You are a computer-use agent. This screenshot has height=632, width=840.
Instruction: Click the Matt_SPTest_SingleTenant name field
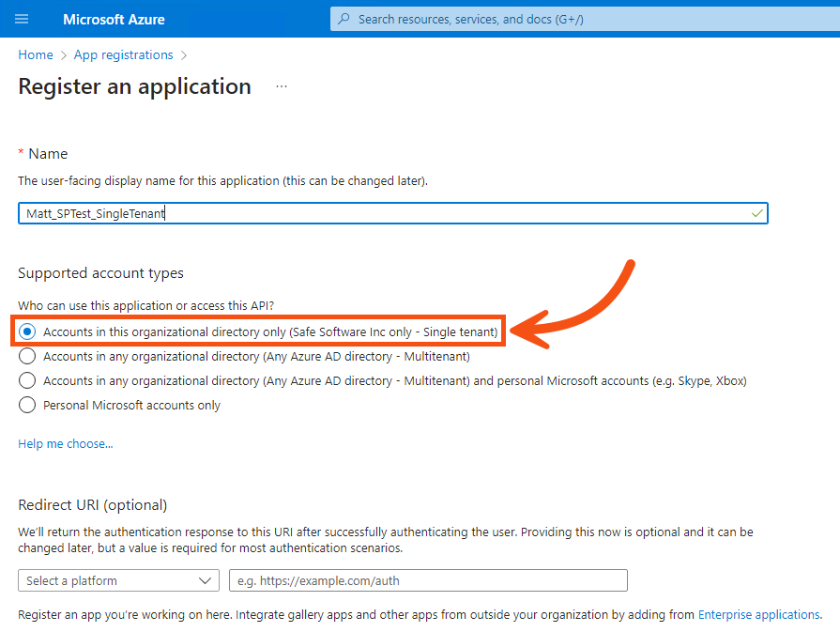click(x=392, y=213)
